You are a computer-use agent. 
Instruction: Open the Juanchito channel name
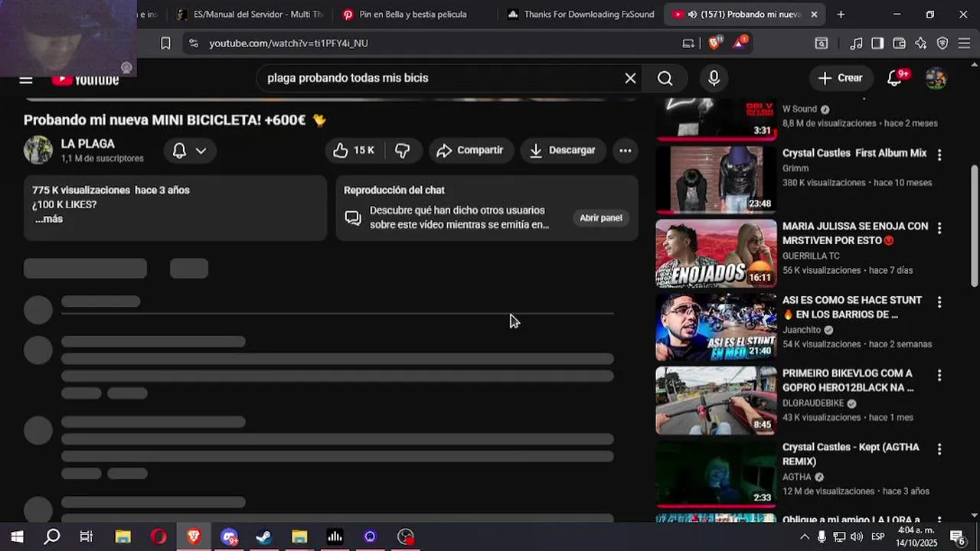(802, 330)
